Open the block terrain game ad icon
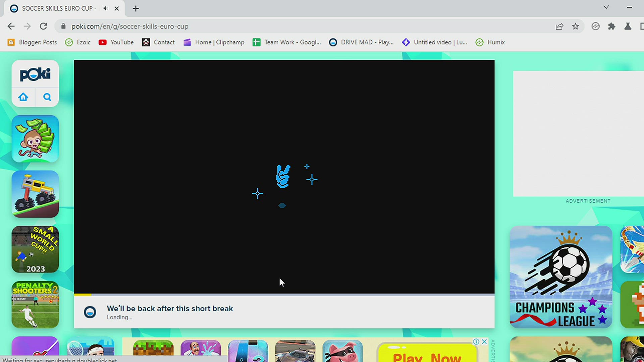644x362 pixels. [153, 351]
